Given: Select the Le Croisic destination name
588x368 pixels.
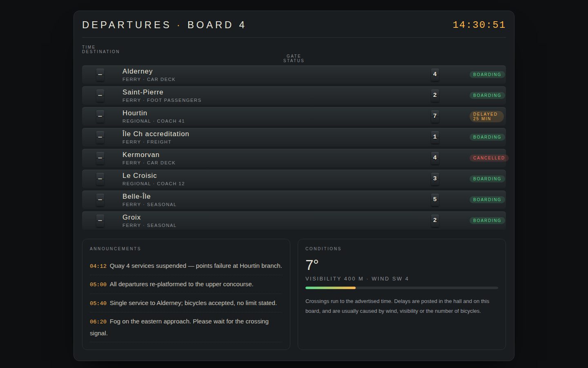Looking at the screenshot, I should point(140,175).
